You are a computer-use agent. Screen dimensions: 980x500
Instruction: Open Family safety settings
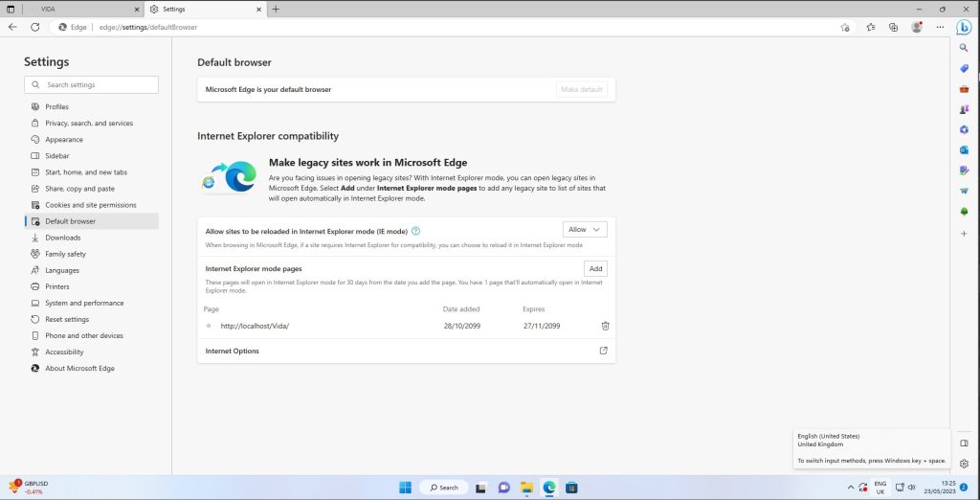(x=91, y=254)
